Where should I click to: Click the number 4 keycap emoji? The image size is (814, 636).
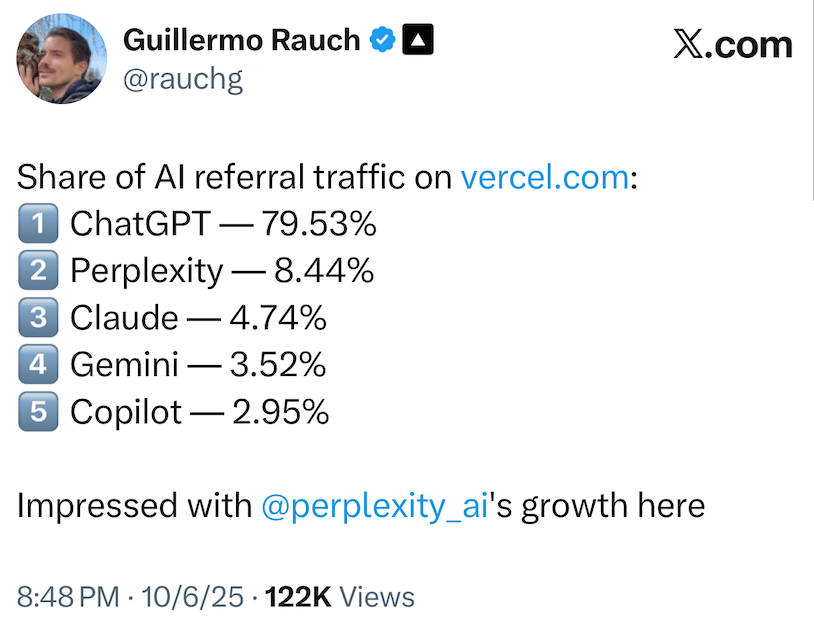37,366
